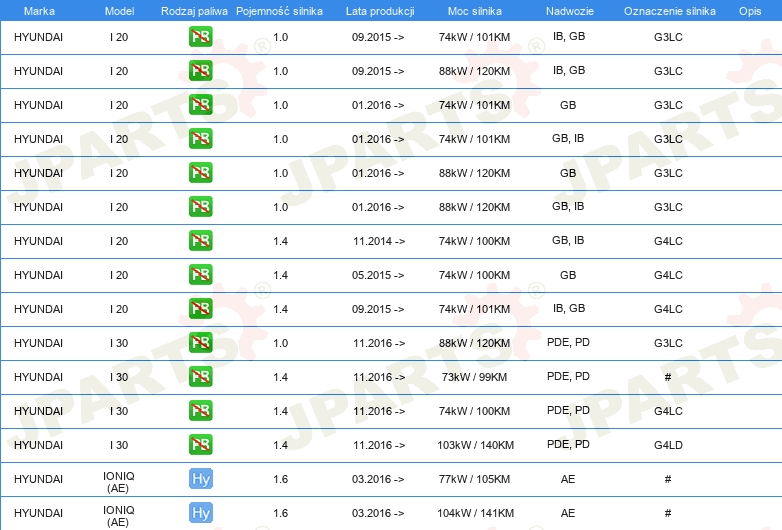Click petrol icon of I 20 1.0 09.2015 101KM row
Viewport: 782px width, 530px height.
tap(200, 37)
